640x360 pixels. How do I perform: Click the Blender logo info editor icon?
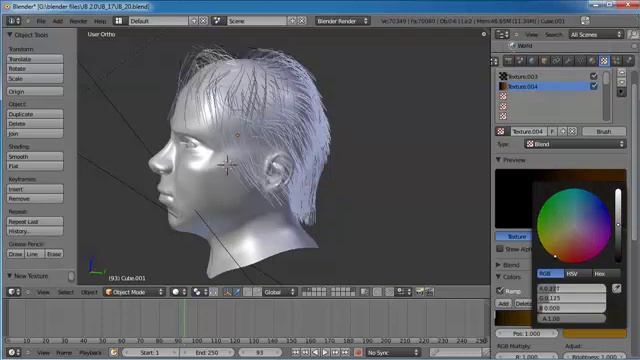(13, 21)
